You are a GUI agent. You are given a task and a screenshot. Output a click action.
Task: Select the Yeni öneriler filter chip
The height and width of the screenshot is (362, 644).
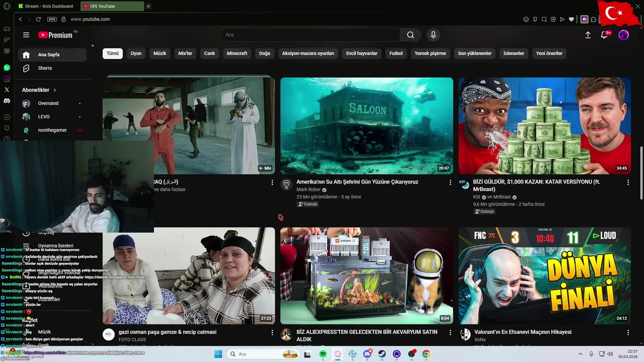click(x=549, y=53)
